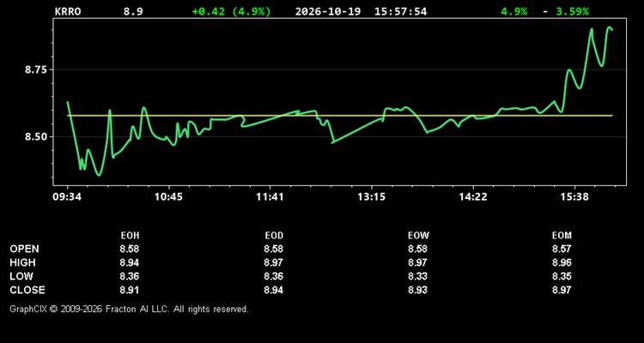This screenshot has width=644, height=343.
Task: Click EOW high value 8.97
Action: coord(417,262)
